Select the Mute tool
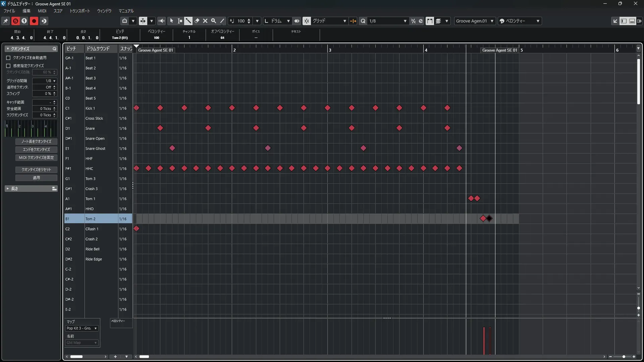 click(205, 21)
